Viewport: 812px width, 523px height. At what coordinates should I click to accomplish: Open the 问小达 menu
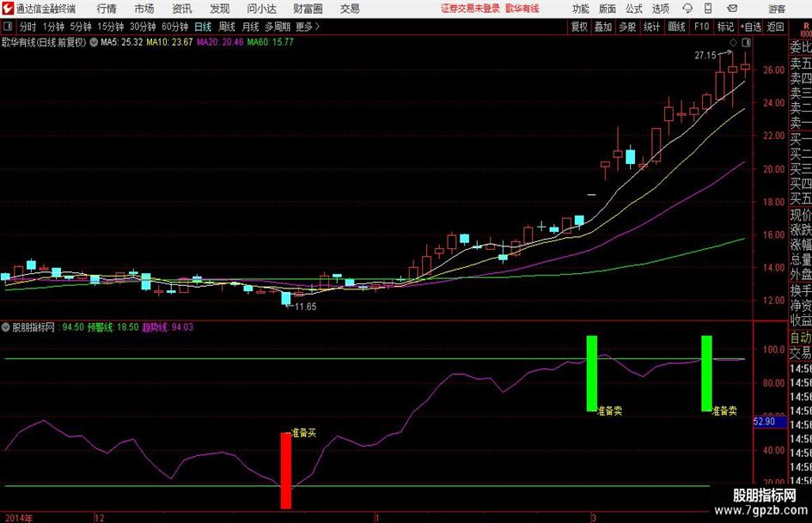[x=261, y=9]
